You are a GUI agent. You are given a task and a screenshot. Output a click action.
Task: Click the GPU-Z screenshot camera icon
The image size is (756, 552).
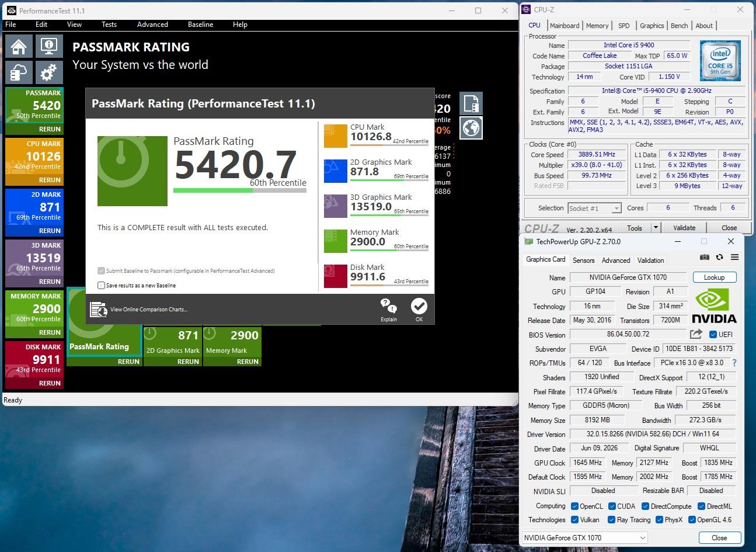click(x=705, y=258)
